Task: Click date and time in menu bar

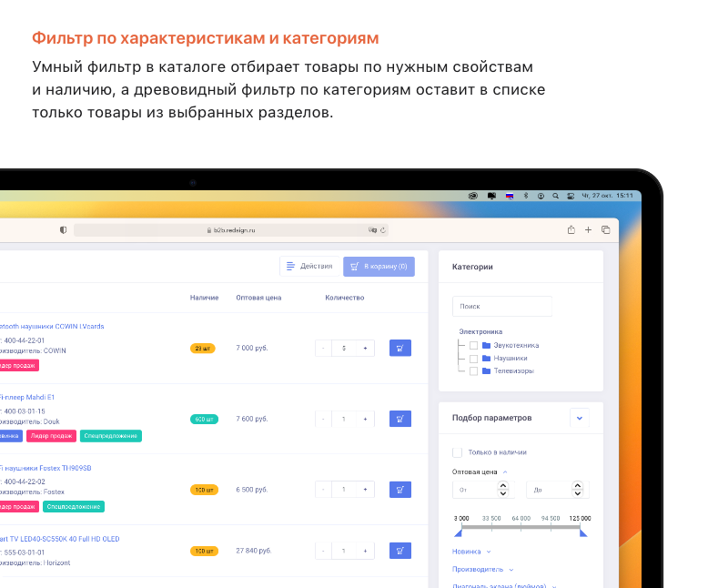Action: (607, 196)
